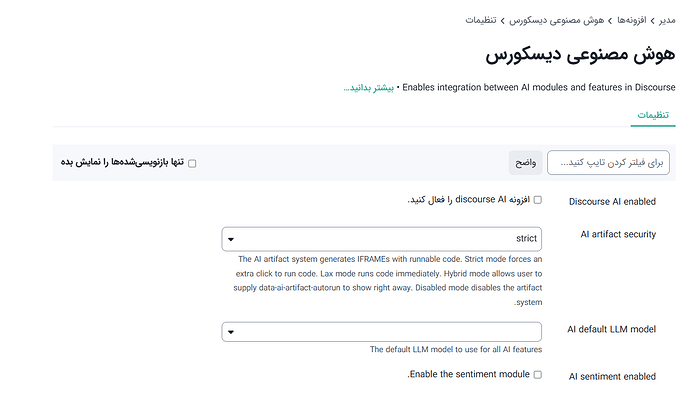689x393 pixels.
Task: Click the caret arrow in the LLM model dropdown
Action: click(x=231, y=332)
